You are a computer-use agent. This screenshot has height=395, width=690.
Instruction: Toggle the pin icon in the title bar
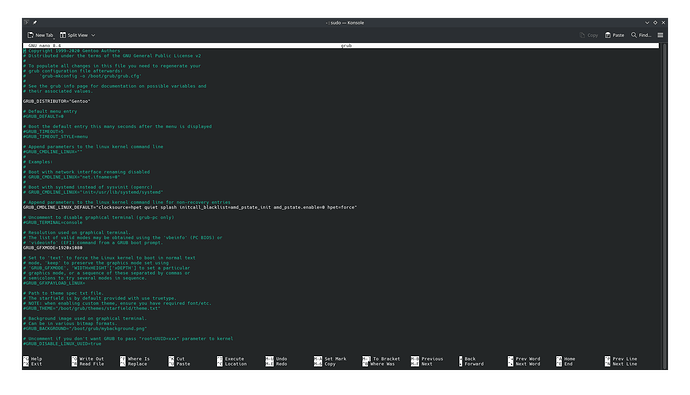[x=35, y=22]
